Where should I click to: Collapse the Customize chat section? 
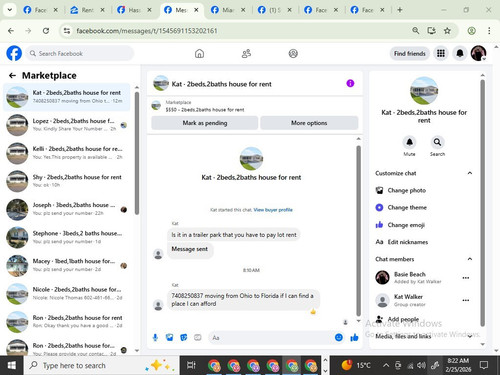click(470, 173)
